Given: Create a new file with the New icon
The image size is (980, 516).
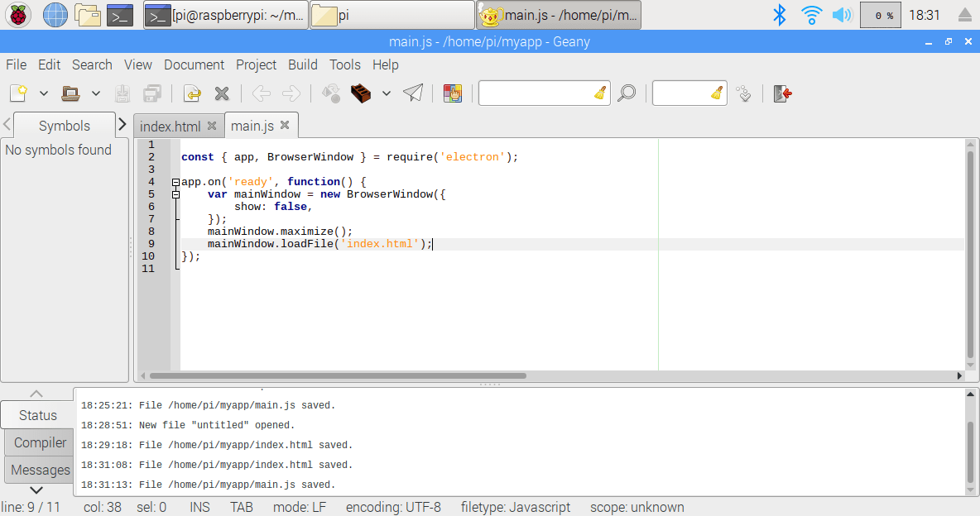Looking at the screenshot, I should tap(17, 93).
